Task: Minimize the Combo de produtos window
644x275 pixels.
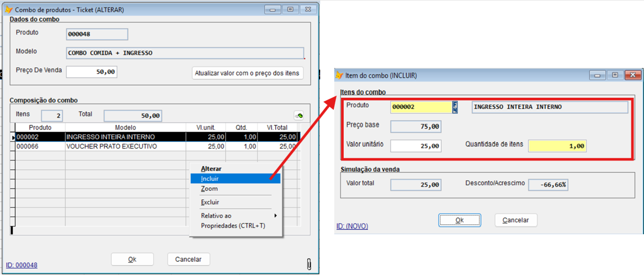Action: point(273,9)
